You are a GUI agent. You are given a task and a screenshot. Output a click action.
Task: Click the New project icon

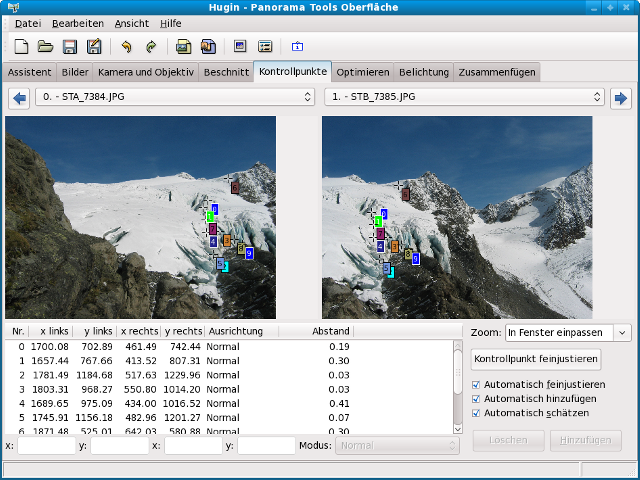click(x=21, y=46)
